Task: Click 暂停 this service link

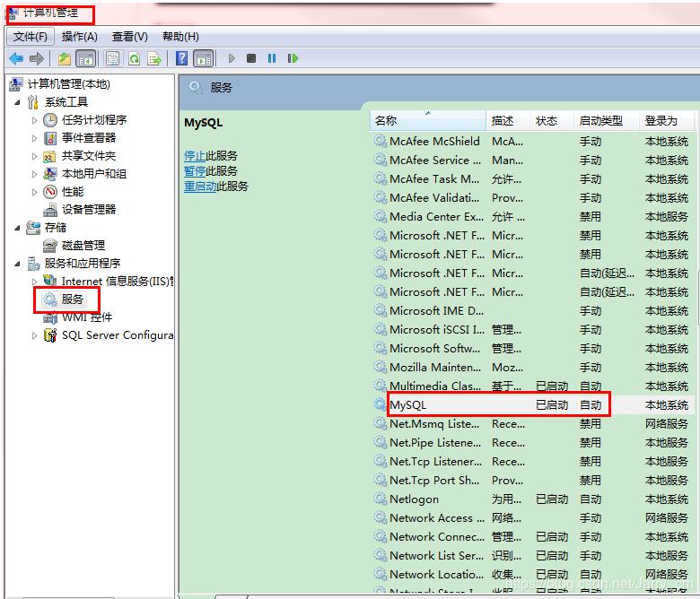Action: (194, 171)
